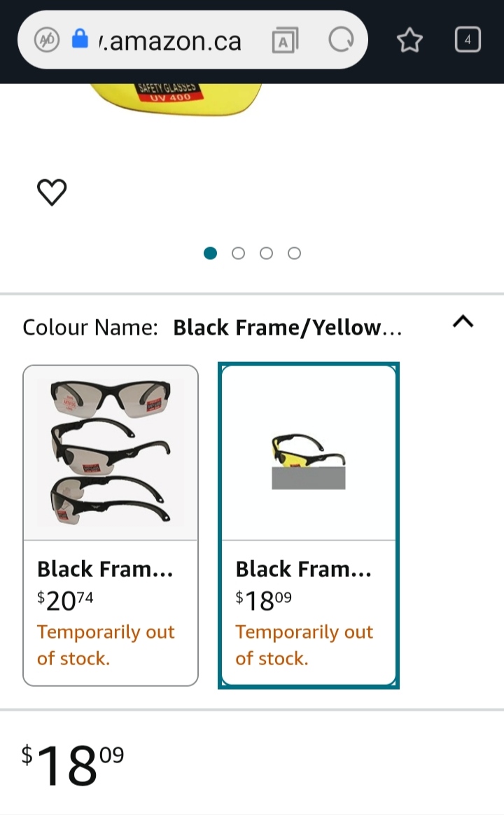Select the $20.74 Black Frame colour option
Screen dimensions: 504x815
pos(111,613)
